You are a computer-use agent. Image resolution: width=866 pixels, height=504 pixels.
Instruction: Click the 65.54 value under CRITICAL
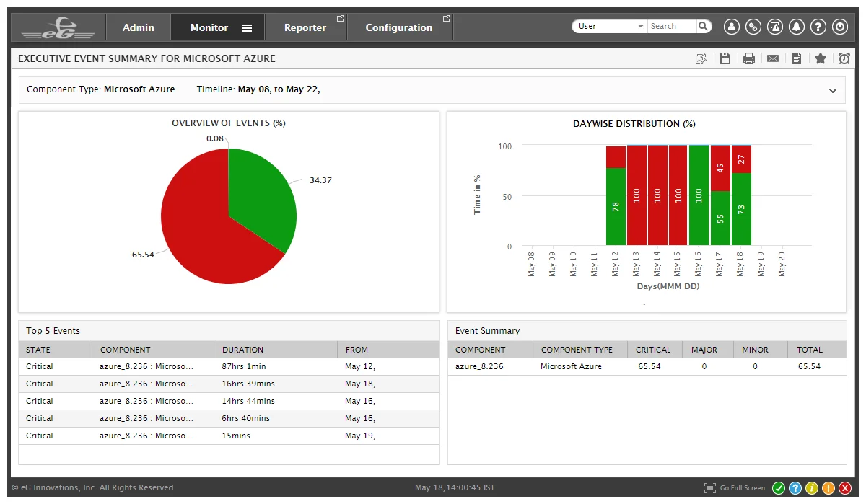(x=649, y=366)
